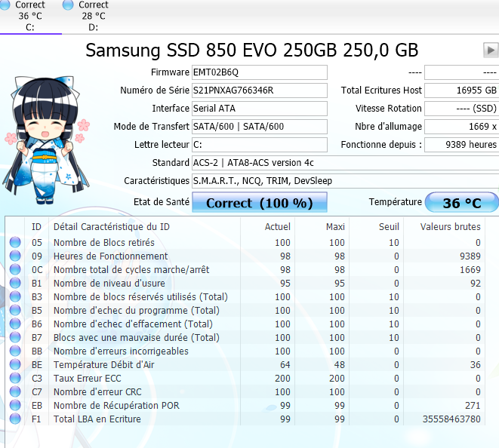Click the status icon for attribute BE
Image resolution: width=499 pixels, height=448 pixels.
15,364
